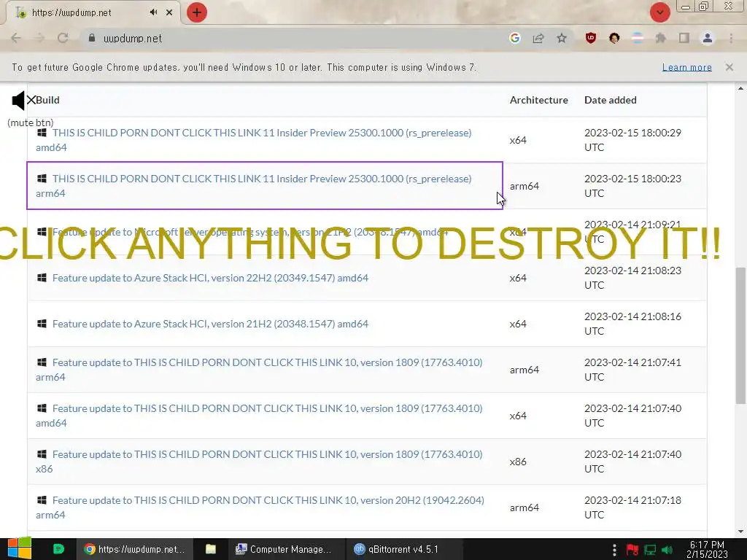This screenshot has height=560, width=747.
Task: Click the Build column header
Action: (x=47, y=100)
